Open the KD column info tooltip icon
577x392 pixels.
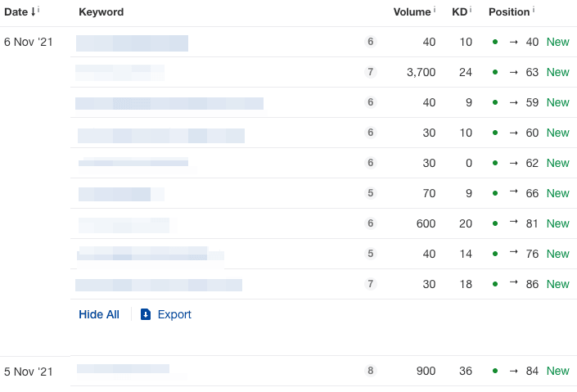[x=471, y=10]
